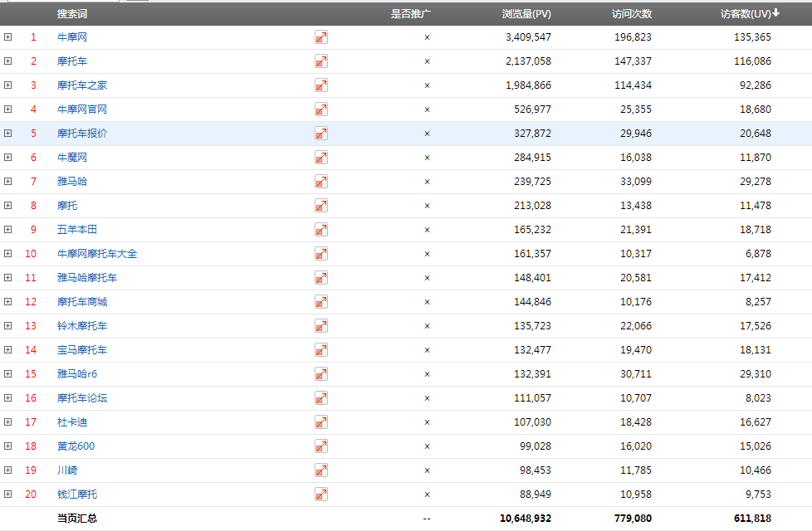Select visit count 33,099
Viewport: 812px width, 531px height.
pyautogui.click(x=636, y=182)
